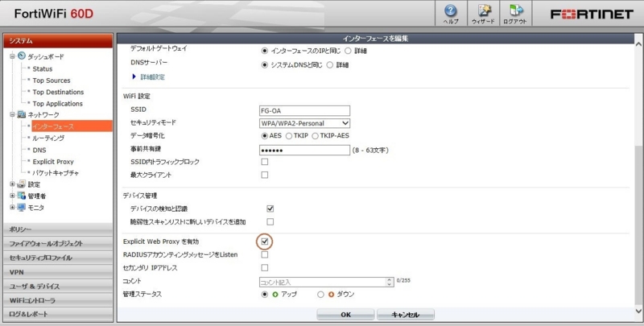Click the 詳細設定 link

click(152, 76)
